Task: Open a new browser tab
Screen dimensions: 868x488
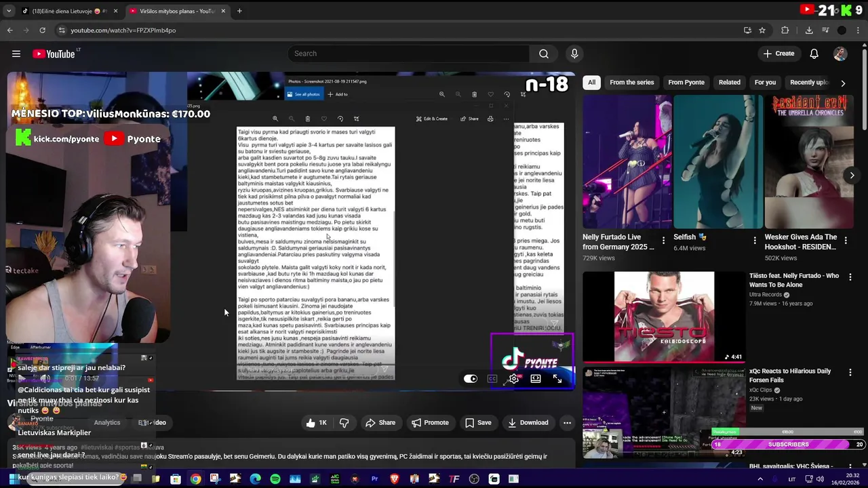Action: (239, 11)
